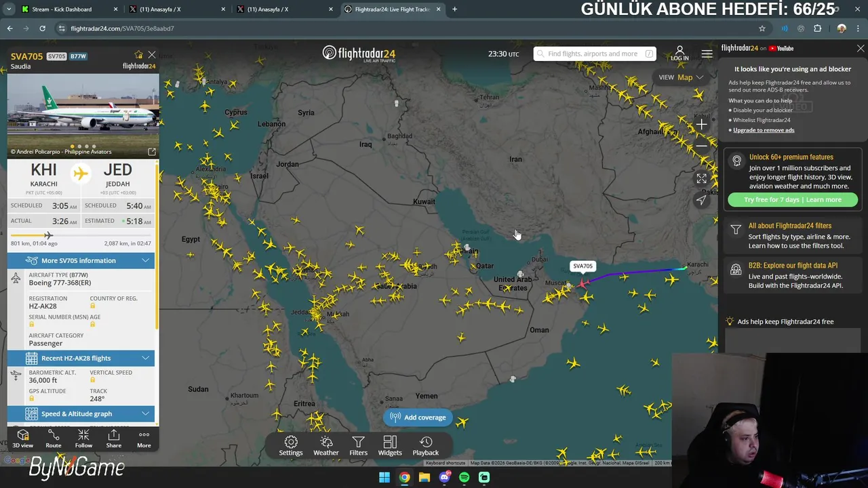The image size is (868, 488).
Task: Add SVA705 to favorites star
Action: coord(139,55)
